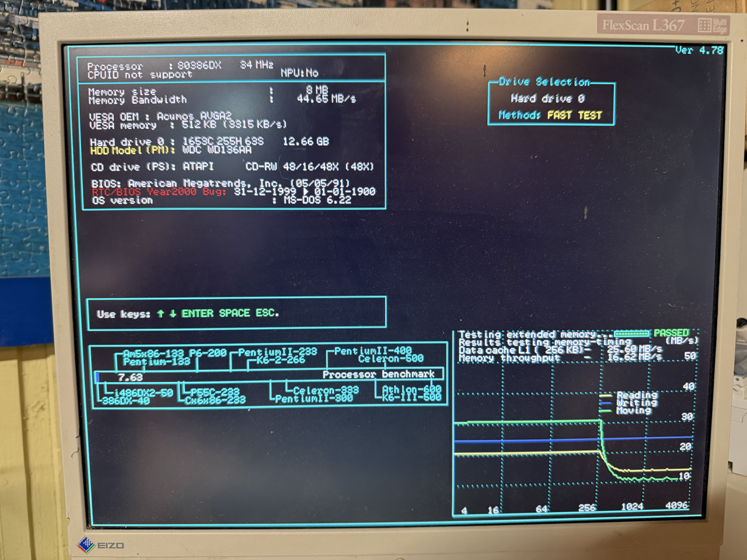The image size is (747, 560).
Task: Click the 16.62 MB/s memory throughput result
Action: click(635, 357)
